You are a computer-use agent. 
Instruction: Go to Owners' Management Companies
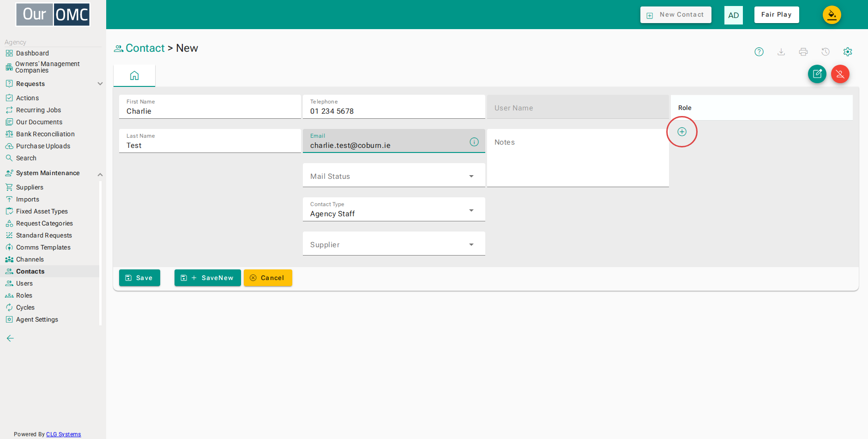coord(47,67)
